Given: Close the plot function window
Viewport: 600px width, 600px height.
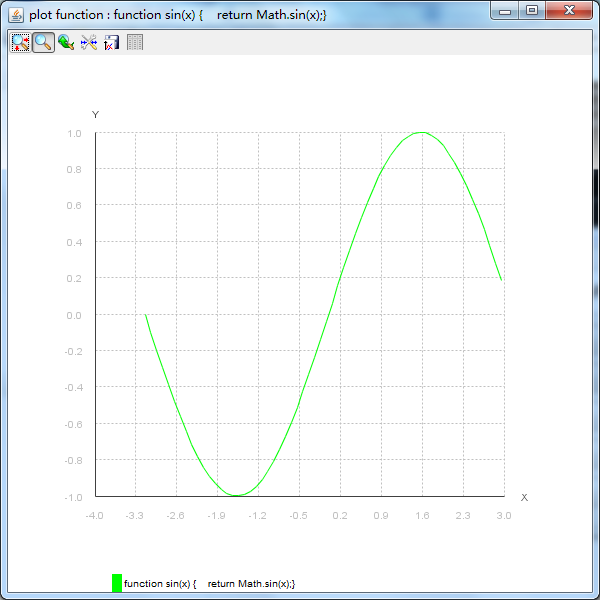Looking at the screenshot, I should pos(569,11).
